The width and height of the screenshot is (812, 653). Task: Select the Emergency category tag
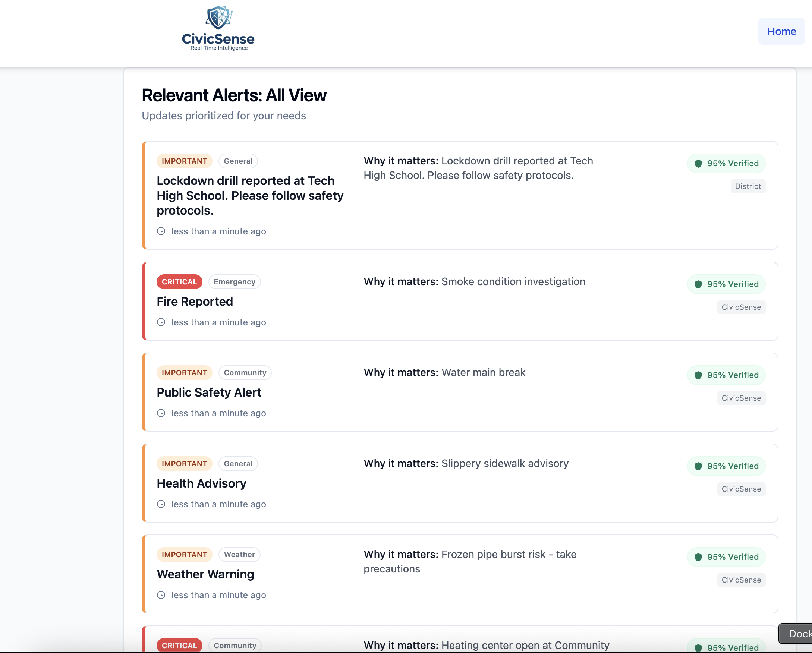(234, 282)
